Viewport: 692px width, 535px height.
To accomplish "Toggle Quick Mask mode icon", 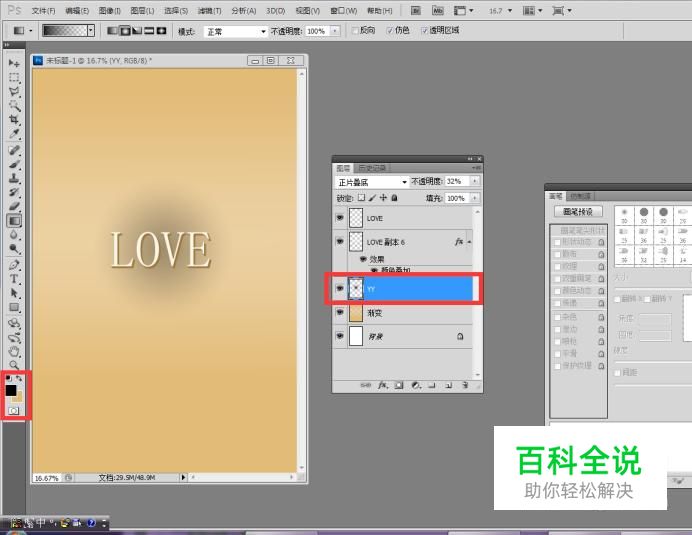I will (x=14, y=411).
